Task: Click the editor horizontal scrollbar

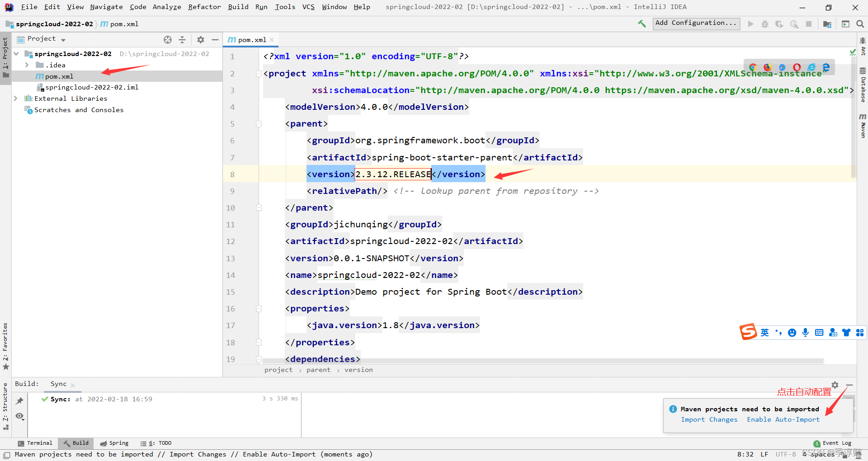Action: (542, 361)
